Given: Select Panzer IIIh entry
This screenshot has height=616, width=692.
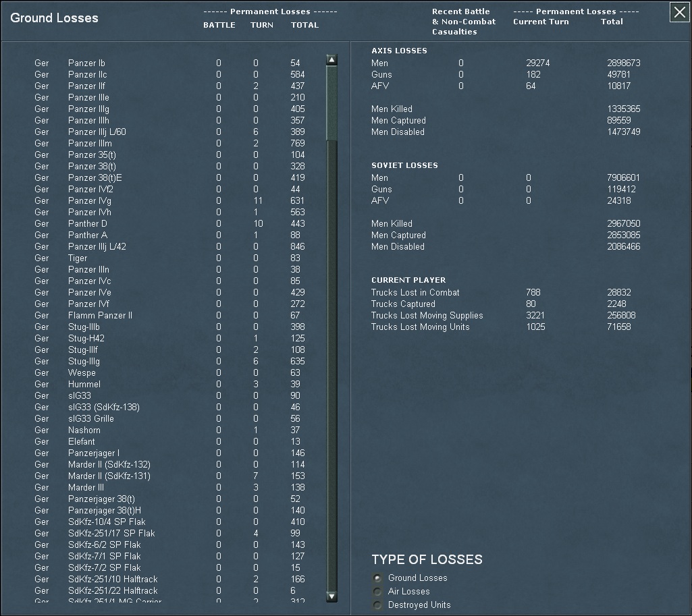Looking at the screenshot, I should point(88,120).
